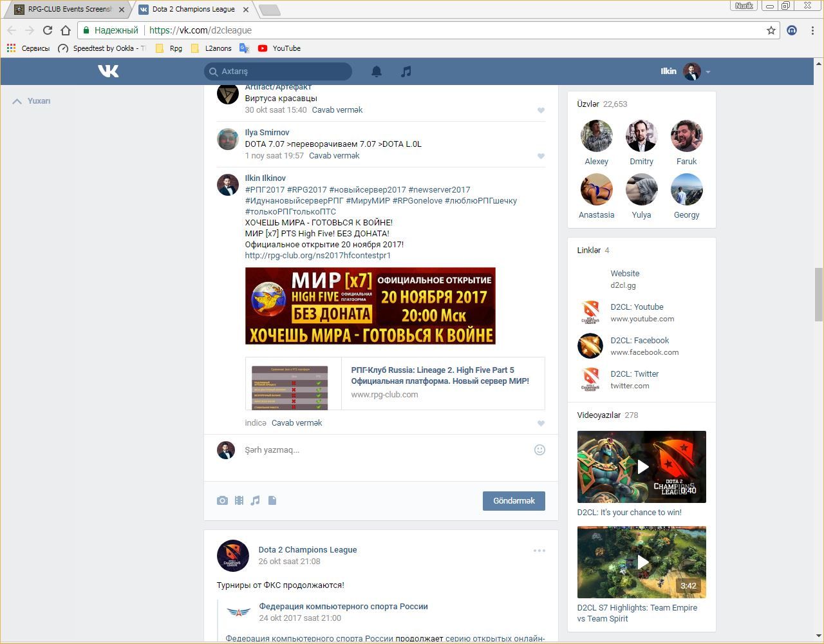Attach a photo via camera icon
Screen dimensions: 824x644
coord(222,500)
